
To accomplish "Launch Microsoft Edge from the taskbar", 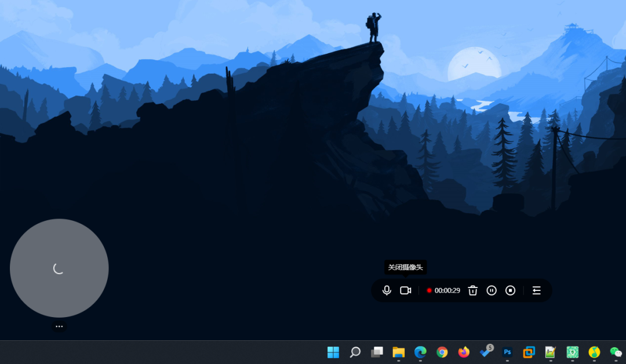I will [420, 352].
